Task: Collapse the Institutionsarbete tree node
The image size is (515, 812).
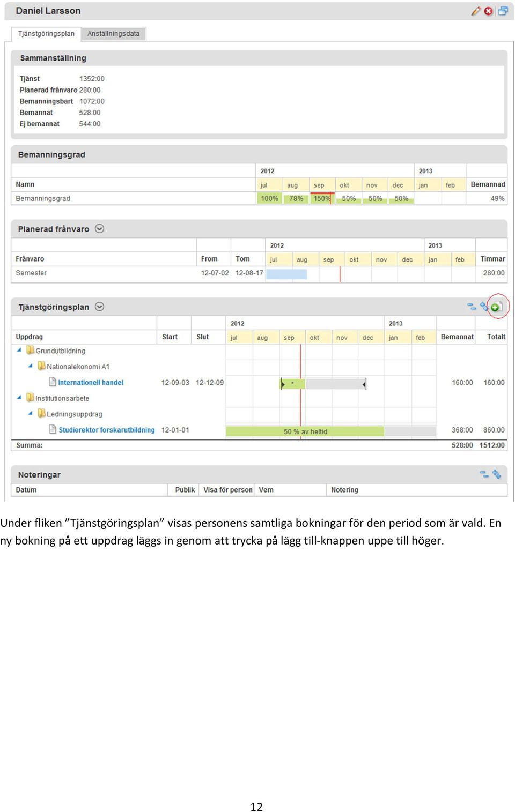Action: coord(19,398)
